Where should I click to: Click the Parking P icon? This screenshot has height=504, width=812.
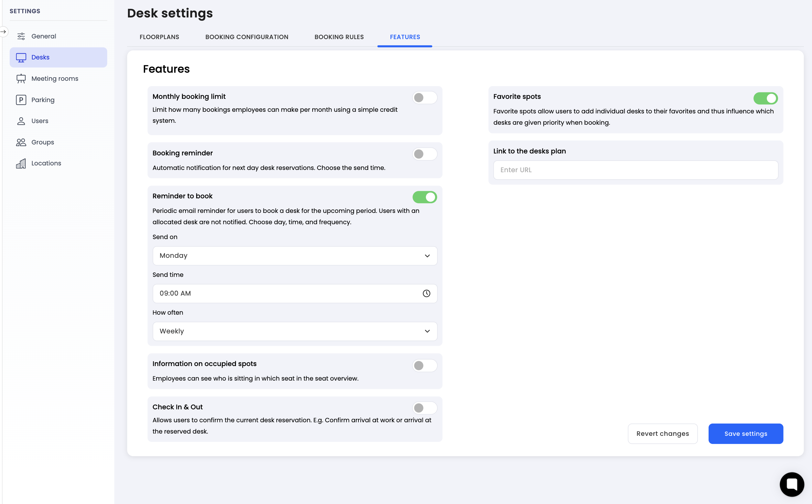pos(21,100)
